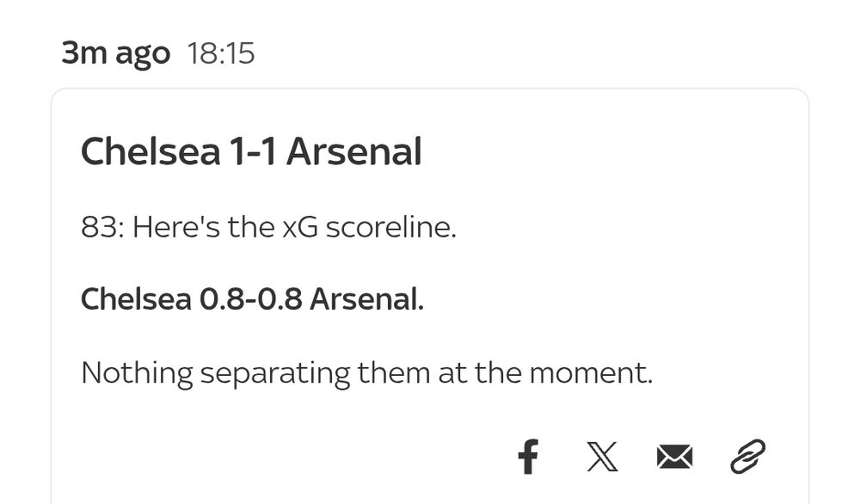Screen dimensions: 860x504
Task: Click the 'Here's the xG scoreline' sentence
Action: (x=292, y=228)
